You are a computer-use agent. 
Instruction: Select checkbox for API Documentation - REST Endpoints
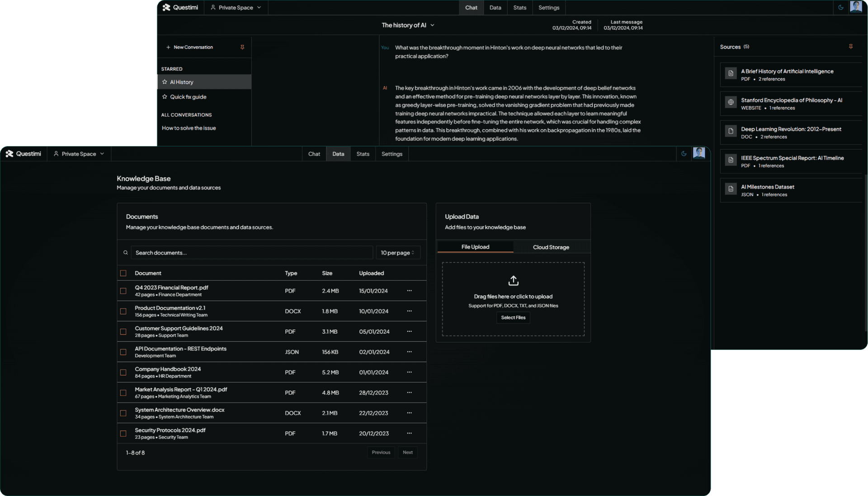[x=123, y=352]
